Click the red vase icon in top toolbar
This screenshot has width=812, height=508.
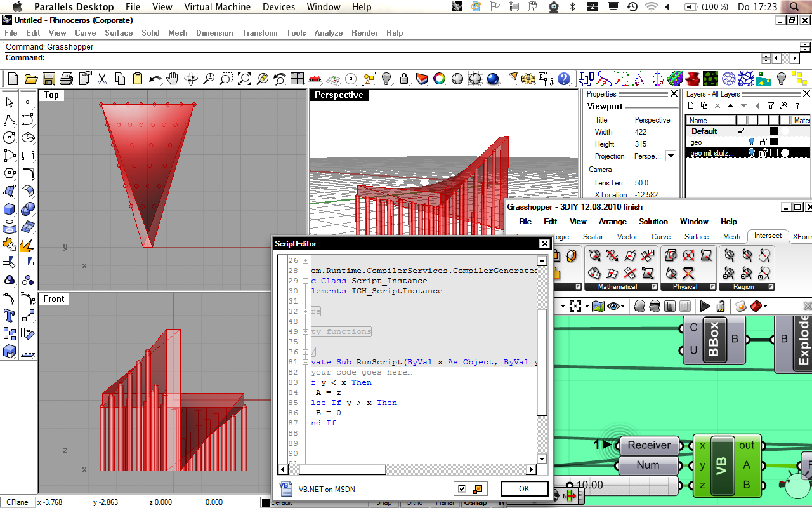pos(693,79)
